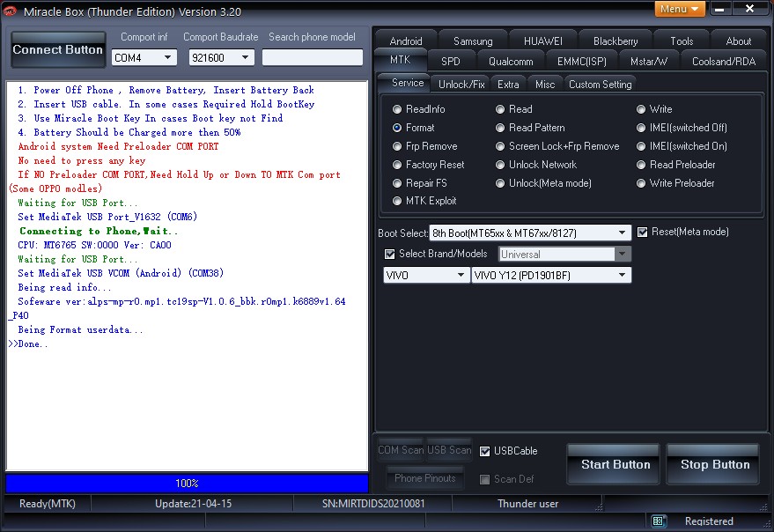Viewport: 774px width, 532px height.
Task: Focus the Search phone model field
Action: pos(313,57)
